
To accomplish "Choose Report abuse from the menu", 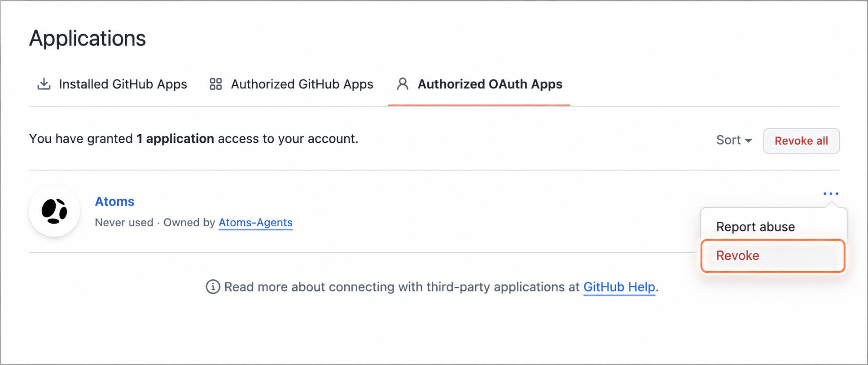I will [773, 227].
